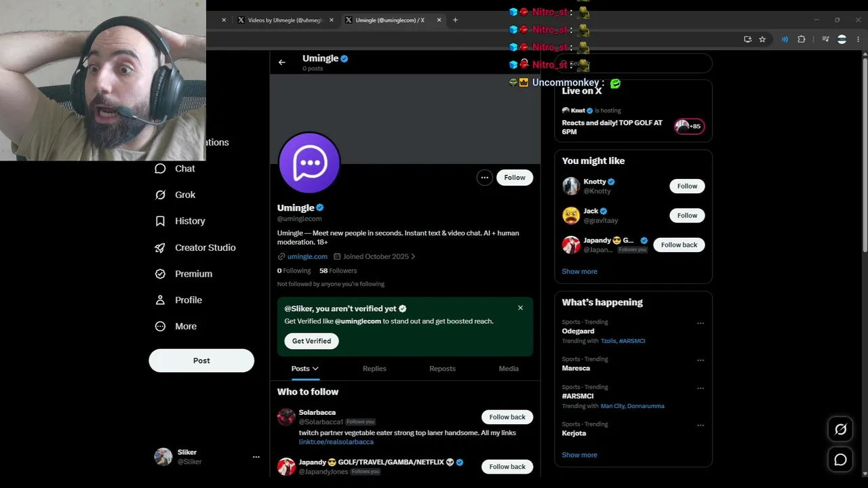Screen dimensions: 868x488
Task: Open Solarbacca's profile picture
Action: (286, 417)
